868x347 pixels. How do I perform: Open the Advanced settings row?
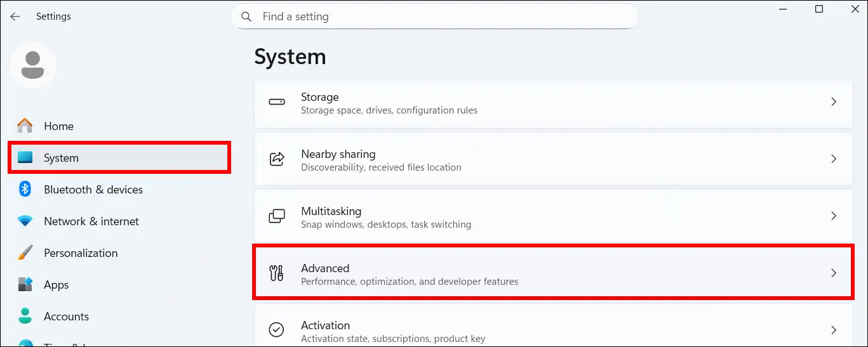(553, 273)
